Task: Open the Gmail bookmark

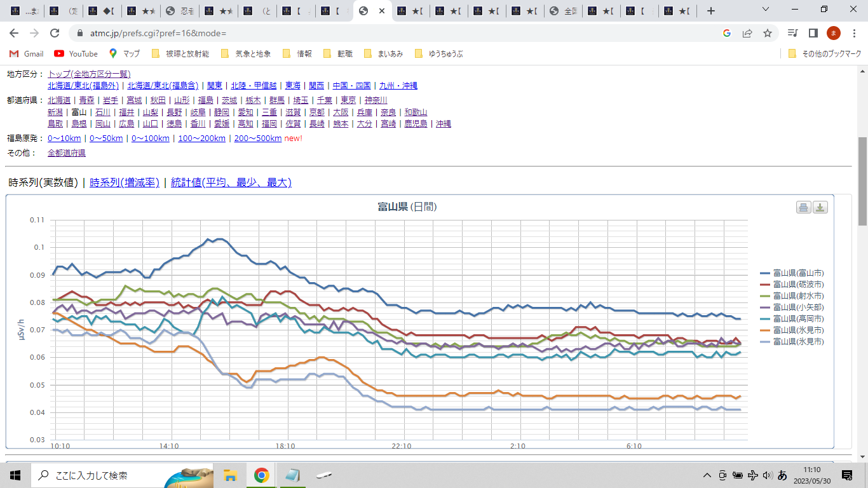Action: click(27, 54)
